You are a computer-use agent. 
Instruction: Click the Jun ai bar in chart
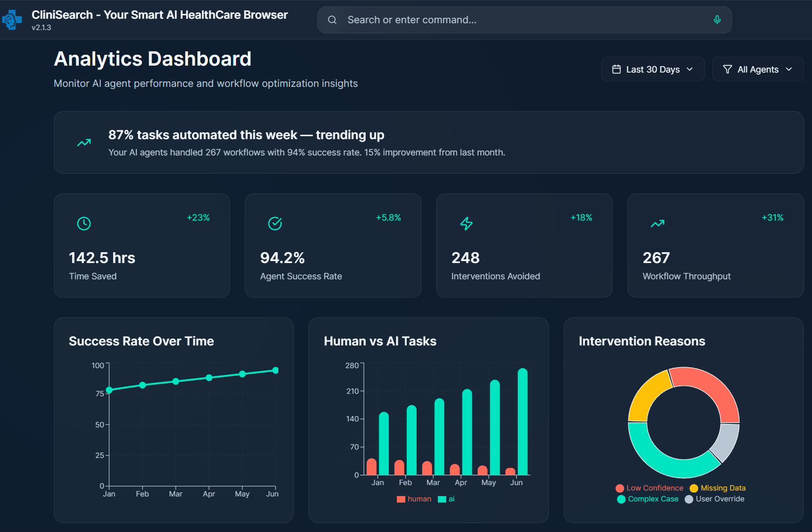coord(522,422)
